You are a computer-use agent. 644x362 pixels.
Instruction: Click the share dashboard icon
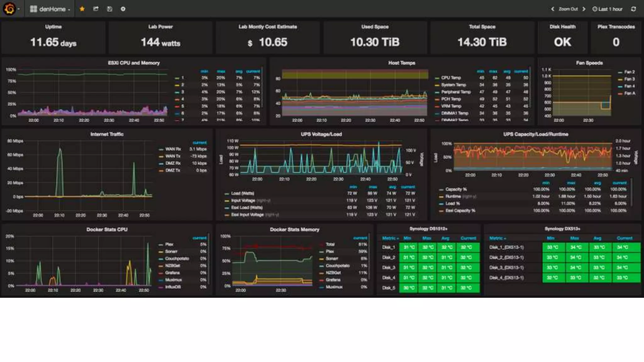(x=96, y=9)
